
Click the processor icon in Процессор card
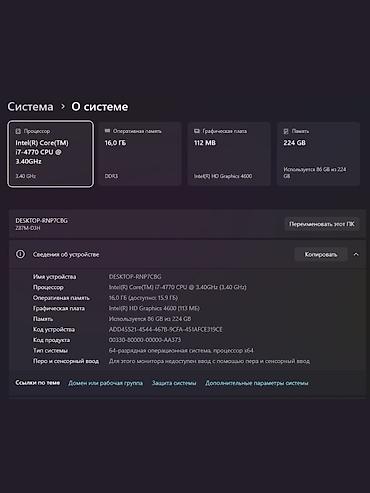pyautogui.click(x=18, y=131)
